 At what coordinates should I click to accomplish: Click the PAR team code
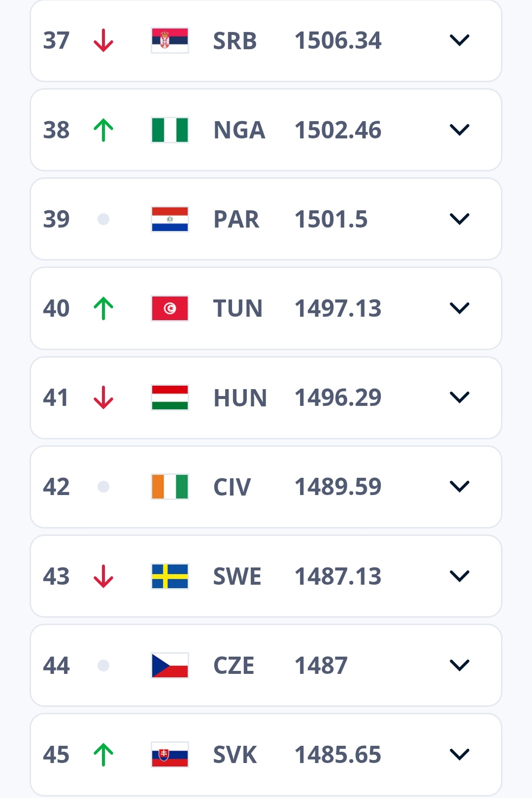click(x=236, y=219)
